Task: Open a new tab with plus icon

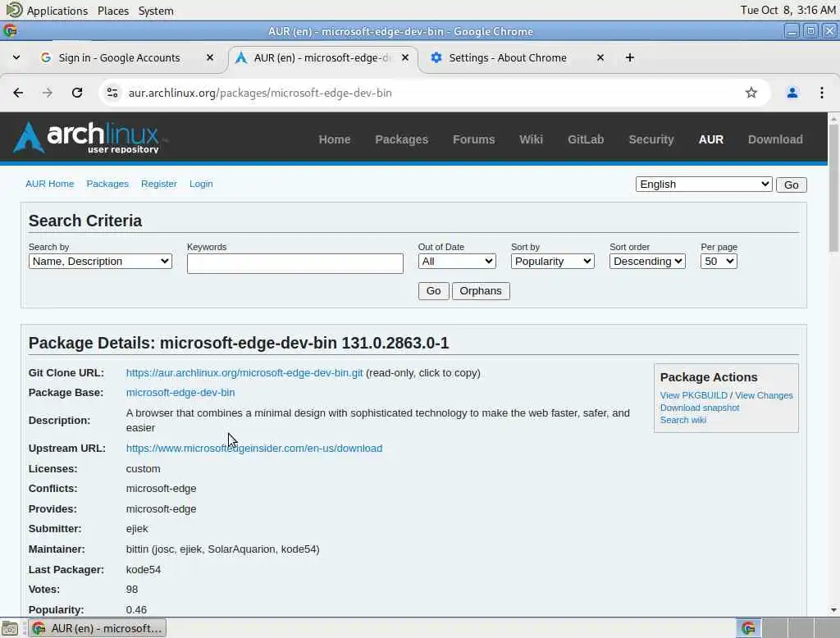Action: (x=629, y=57)
